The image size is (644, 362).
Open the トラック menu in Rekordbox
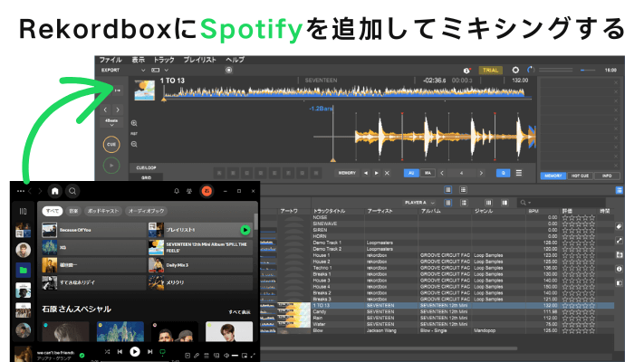click(164, 60)
